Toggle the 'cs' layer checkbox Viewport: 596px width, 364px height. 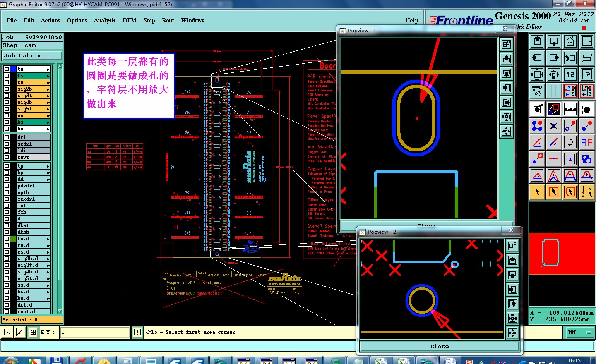pyautogui.click(x=7, y=82)
